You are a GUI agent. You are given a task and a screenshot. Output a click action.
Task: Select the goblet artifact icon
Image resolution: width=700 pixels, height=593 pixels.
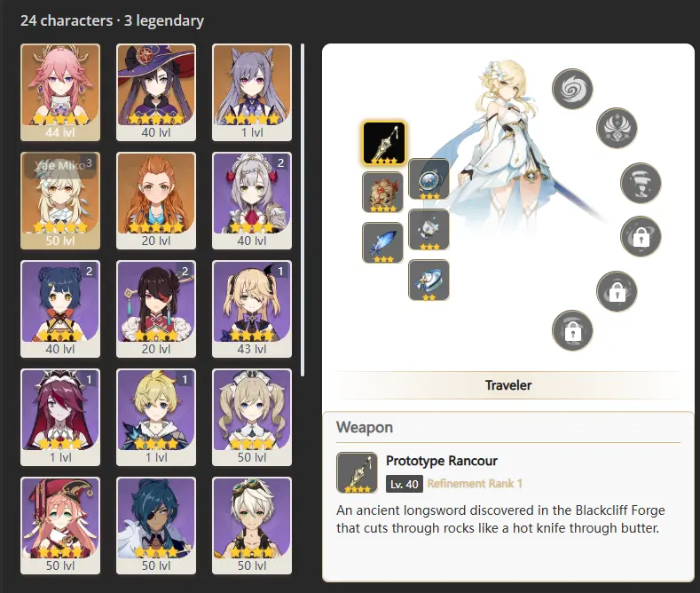[x=429, y=230]
